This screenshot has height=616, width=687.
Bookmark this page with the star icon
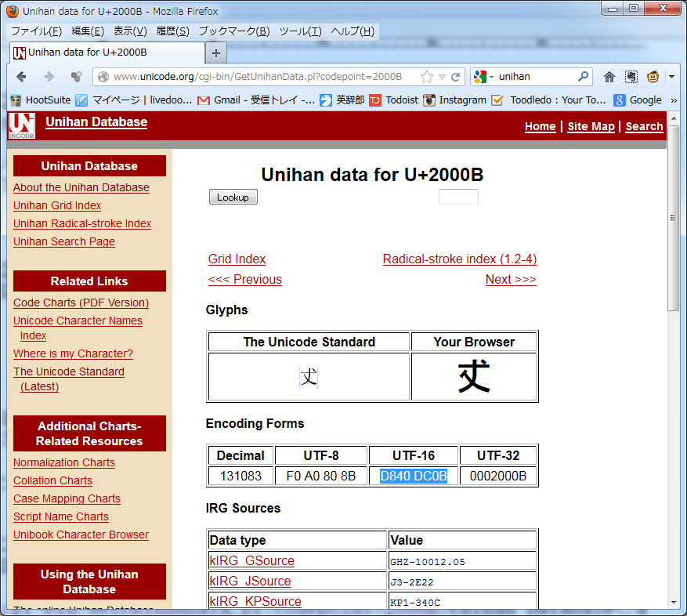426,77
